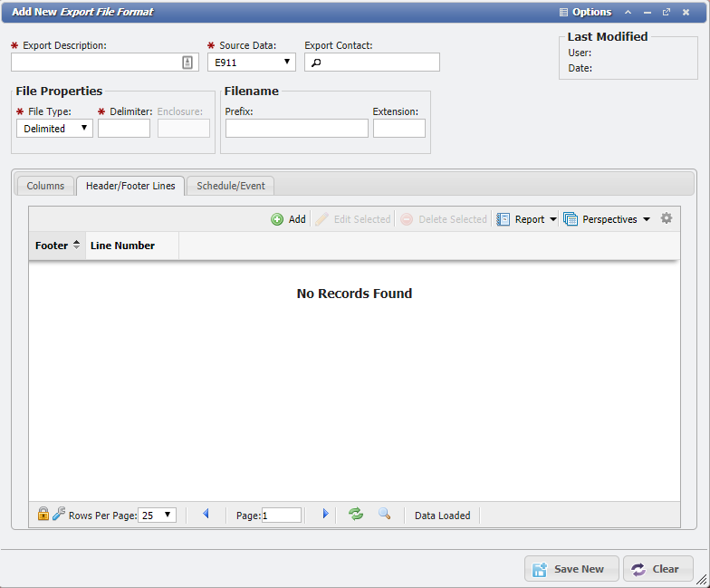Screen dimensions: 710x588
Task: Click the Filename Prefix input field
Action: pos(296,129)
